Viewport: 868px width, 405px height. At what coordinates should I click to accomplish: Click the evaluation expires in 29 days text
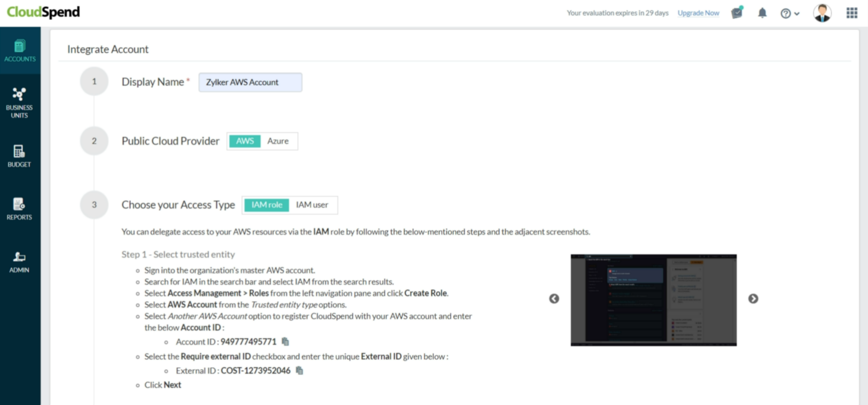[618, 13]
